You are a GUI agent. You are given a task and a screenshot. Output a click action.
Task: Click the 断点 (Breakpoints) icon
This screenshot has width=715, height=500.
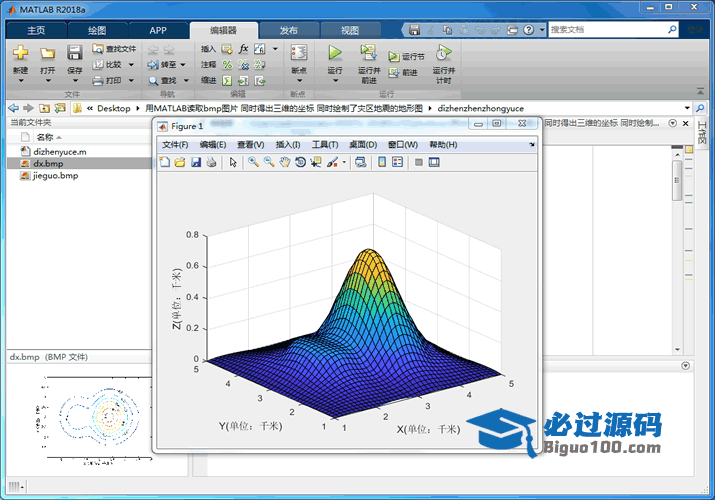(299, 52)
